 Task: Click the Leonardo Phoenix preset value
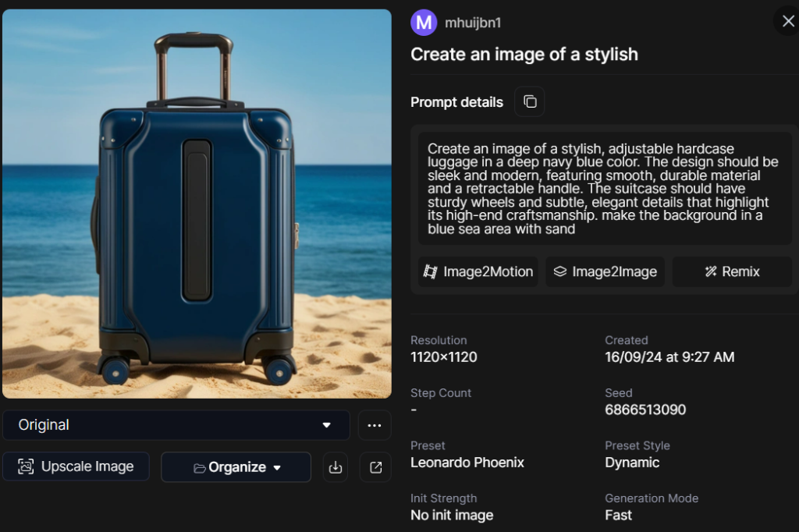click(x=467, y=463)
